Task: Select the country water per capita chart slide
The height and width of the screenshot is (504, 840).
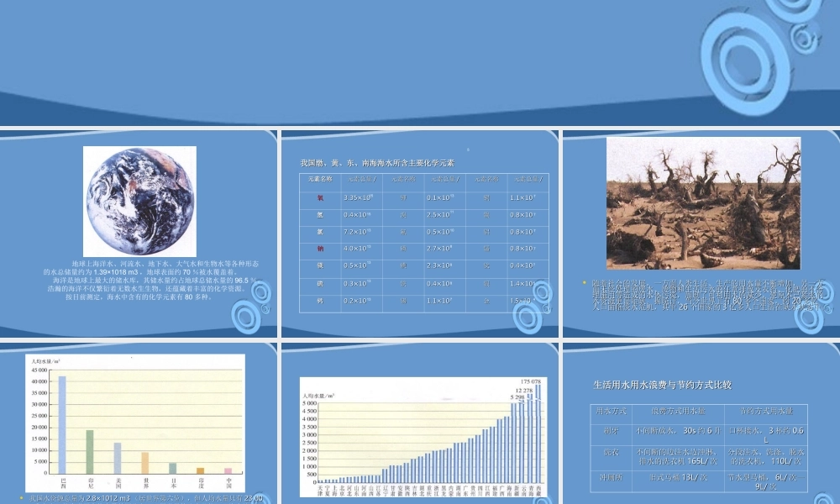Action: 139,423
